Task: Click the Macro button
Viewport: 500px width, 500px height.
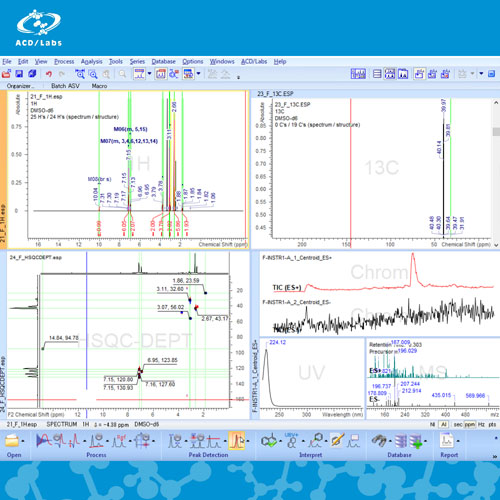Action: pos(99,86)
